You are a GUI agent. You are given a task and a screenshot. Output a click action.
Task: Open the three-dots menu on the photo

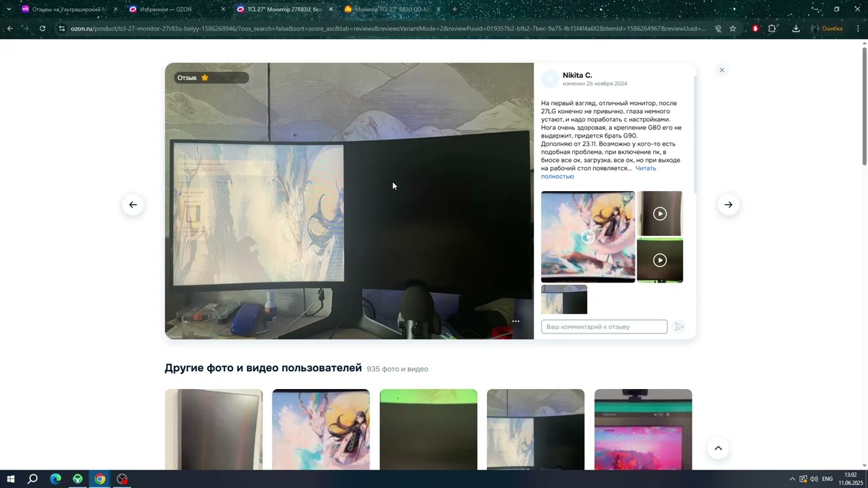pyautogui.click(x=516, y=321)
